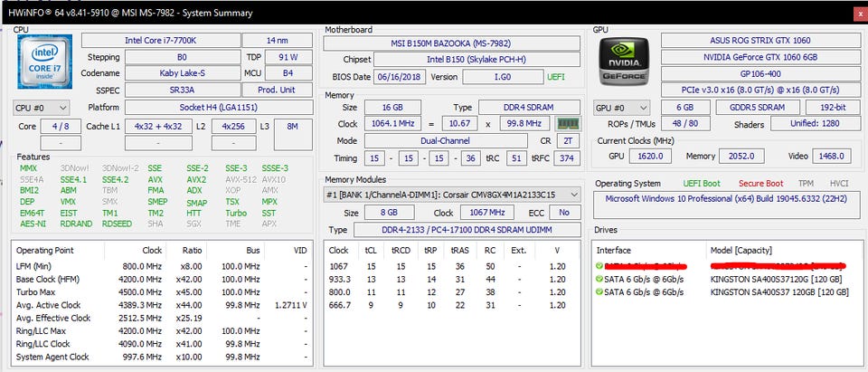Click the SR33A SSPEC value

click(x=183, y=90)
